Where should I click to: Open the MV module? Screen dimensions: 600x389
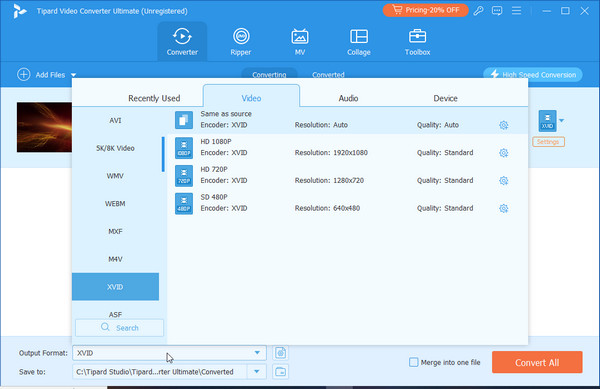click(x=300, y=42)
